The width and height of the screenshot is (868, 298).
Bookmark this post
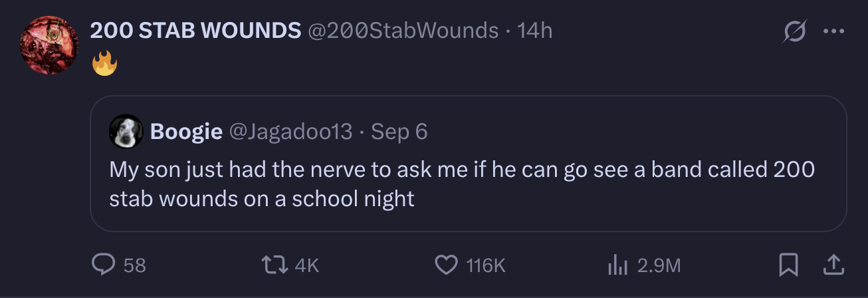pyautogui.click(x=789, y=265)
